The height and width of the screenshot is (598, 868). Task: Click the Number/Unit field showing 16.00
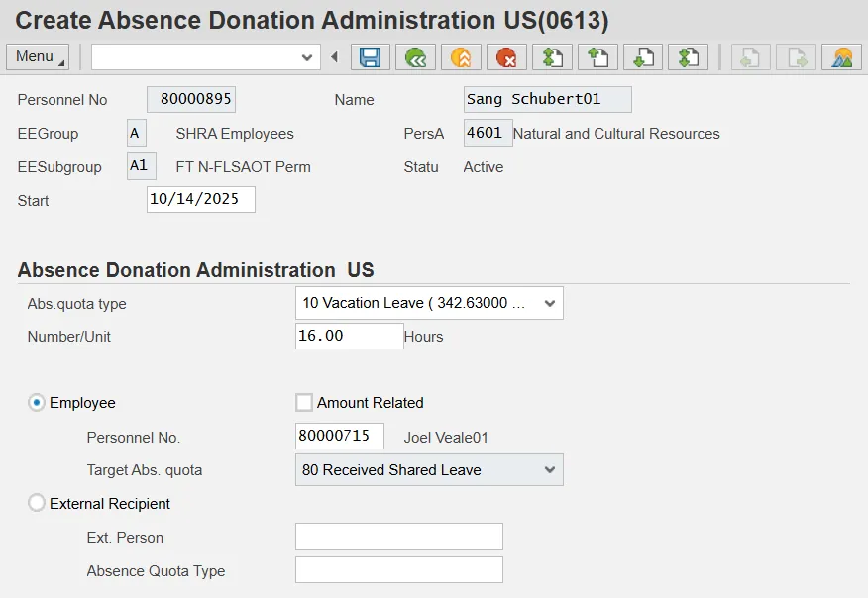(x=349, y=337)
